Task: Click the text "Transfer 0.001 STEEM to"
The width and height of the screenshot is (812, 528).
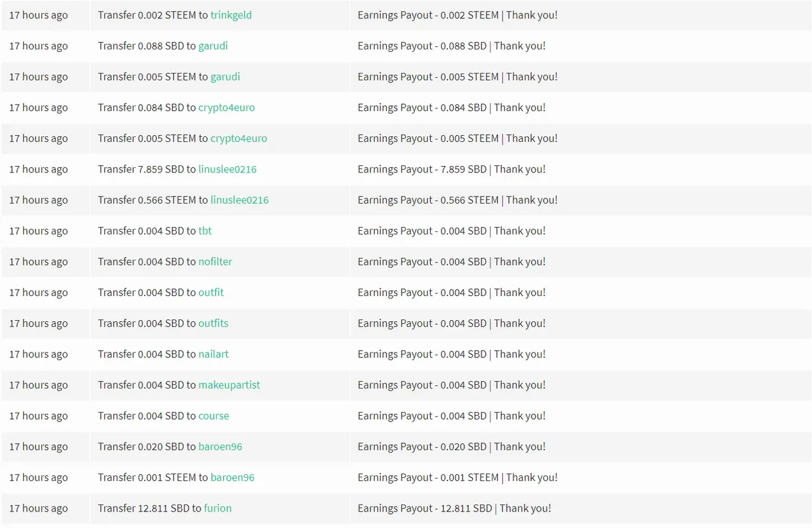Action: pyautogui.click(x=153, y=478)
